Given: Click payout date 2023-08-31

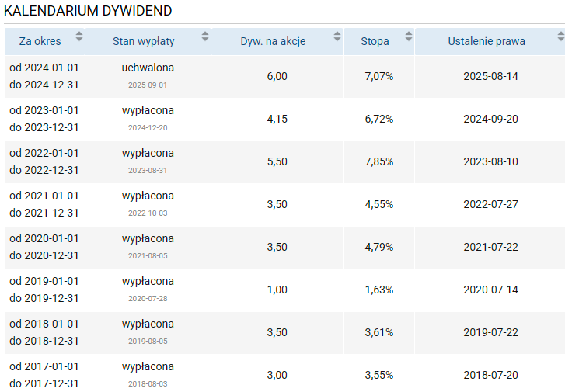Looking at the screenshot, I should (x=148, y=170).
